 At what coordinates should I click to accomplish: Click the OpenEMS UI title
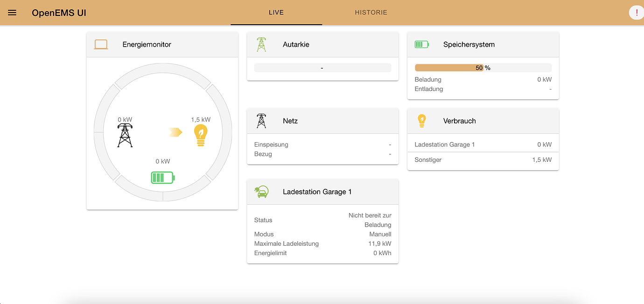coord(59,13)
